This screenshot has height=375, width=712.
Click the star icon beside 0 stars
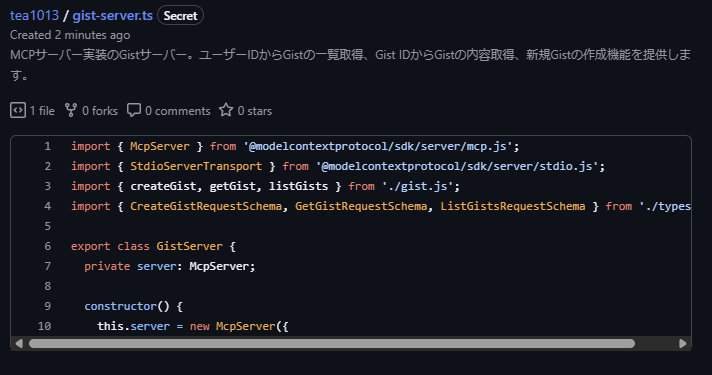pos(226,110)
